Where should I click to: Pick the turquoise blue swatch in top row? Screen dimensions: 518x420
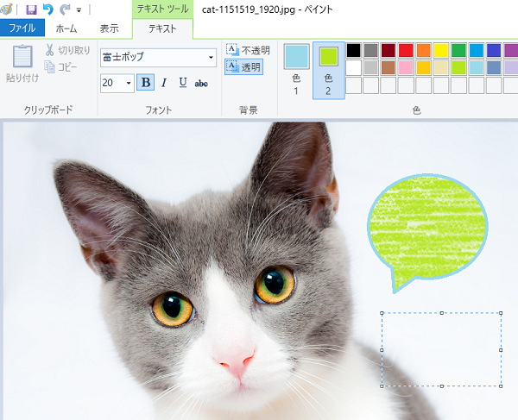pyautogui.click(x=477, y=51)
